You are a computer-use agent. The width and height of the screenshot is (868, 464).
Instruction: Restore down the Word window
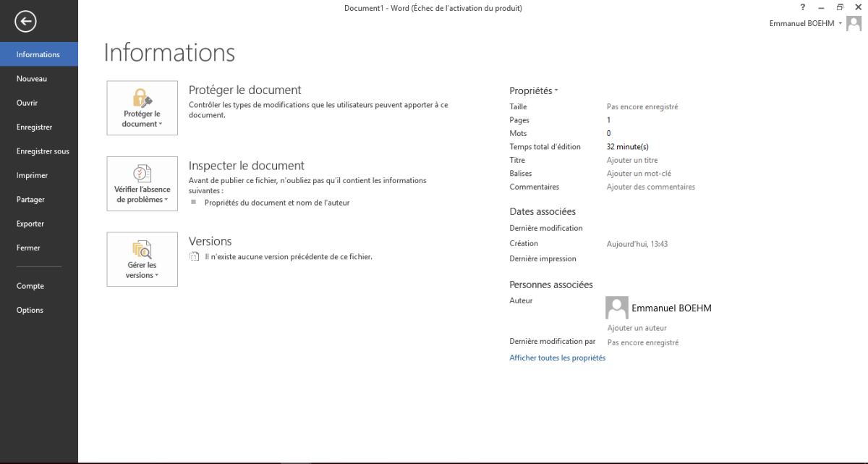click(x=840, y=7)
